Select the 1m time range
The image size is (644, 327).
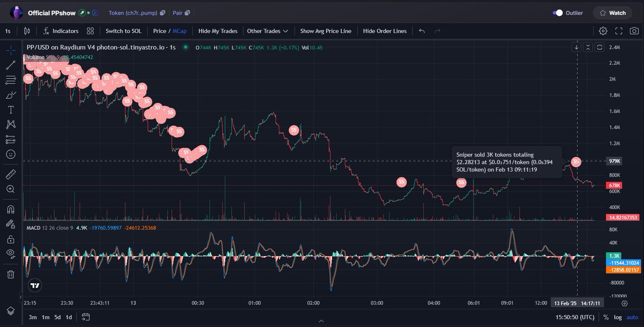[46, 317]
